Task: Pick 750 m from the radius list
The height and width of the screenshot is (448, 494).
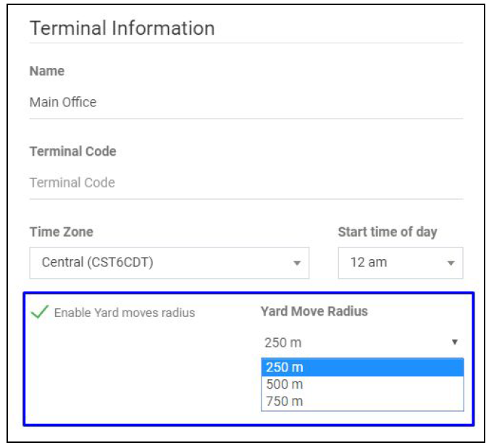Action: 361,401
